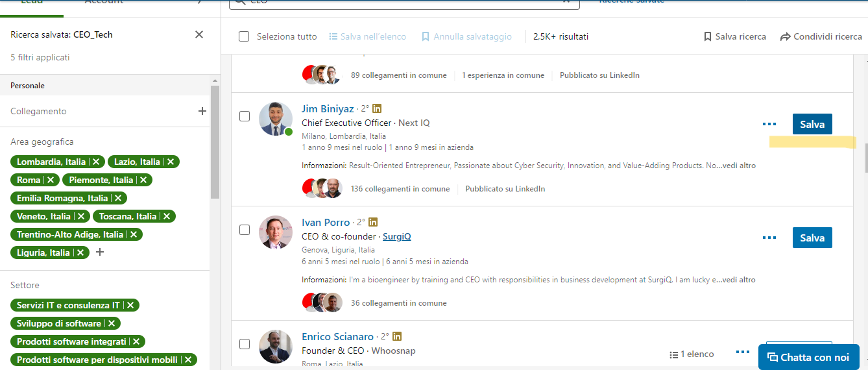Add another area after Liguria chip
Image resolution: width=868 pixels, height=370 pixels.
(100, 252)
